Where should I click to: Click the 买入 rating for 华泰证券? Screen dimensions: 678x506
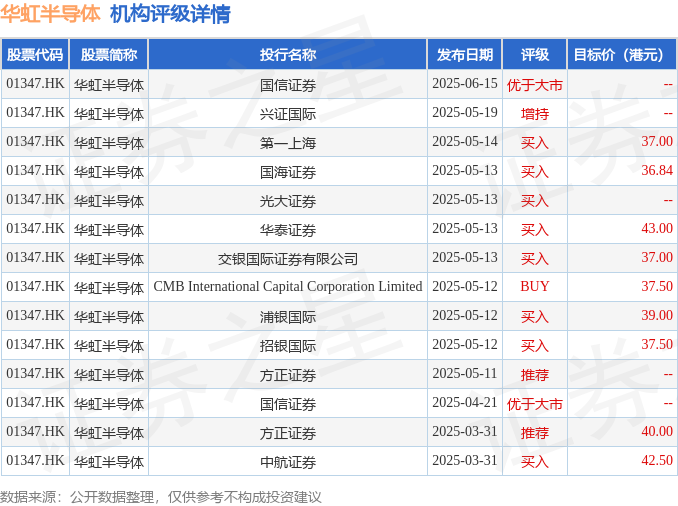(535, 230)
